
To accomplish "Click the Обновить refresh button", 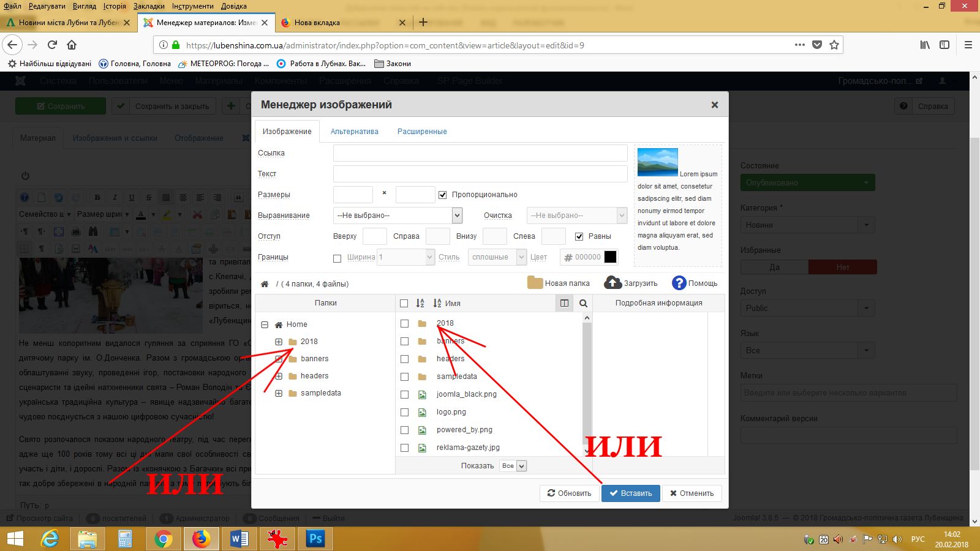I will (x=569, y=493).
